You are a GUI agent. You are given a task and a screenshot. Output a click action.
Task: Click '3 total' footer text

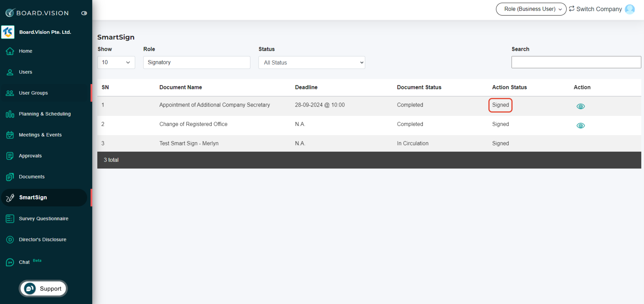point(111,160)
